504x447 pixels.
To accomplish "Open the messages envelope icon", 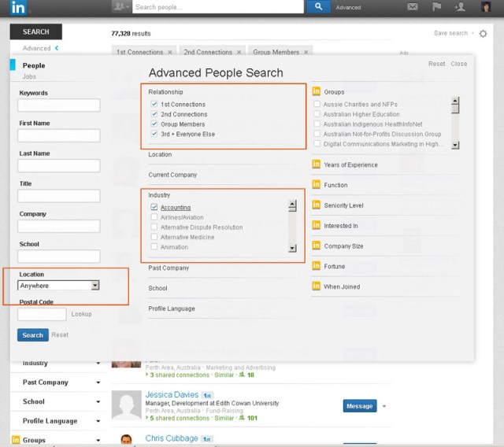I will pyautogui.click(x=413, y=7).
